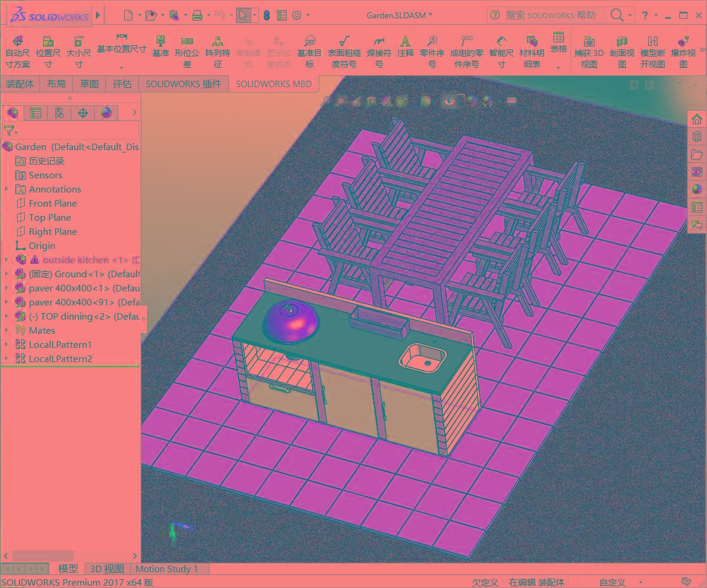Expand LocalLPattern2 in the tree

6,358
